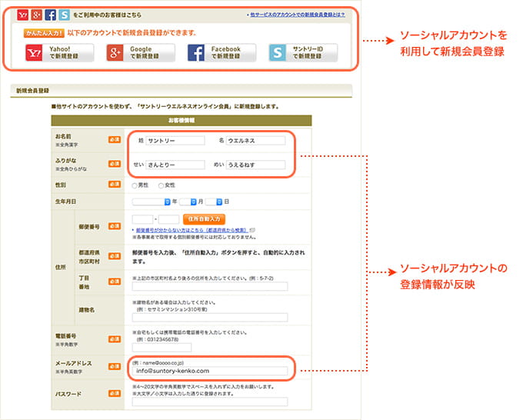Click the 建物名 building name field
The height and width of the screenshot is (420, 523).
click(x=210, y=317)
